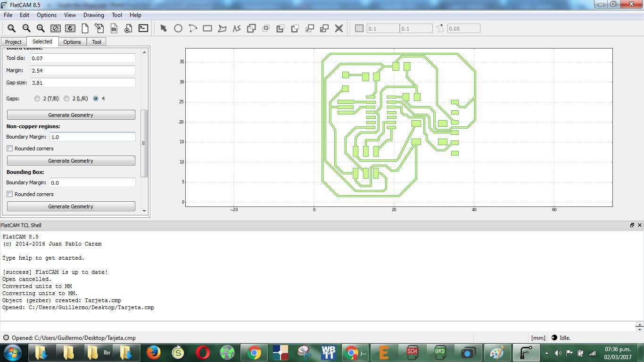Click the Delete Shape X icon
The image size is (644, 362).
(x=339, y=28)
